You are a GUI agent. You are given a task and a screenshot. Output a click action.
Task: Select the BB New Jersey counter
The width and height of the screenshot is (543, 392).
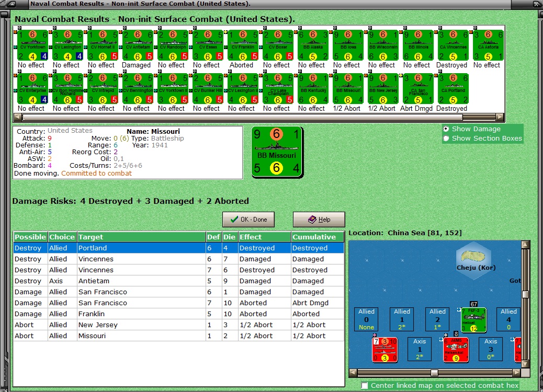click(x=383, y=89)
